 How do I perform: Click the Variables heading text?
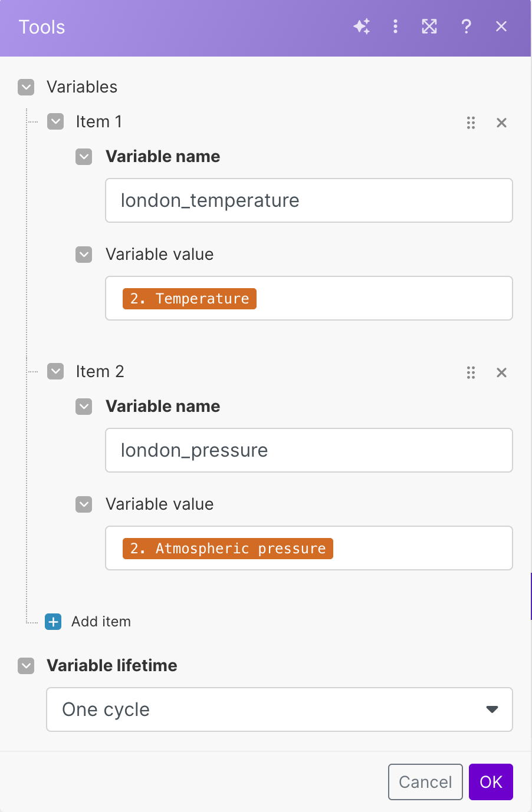pyautogui.click(x=82, y=87)
